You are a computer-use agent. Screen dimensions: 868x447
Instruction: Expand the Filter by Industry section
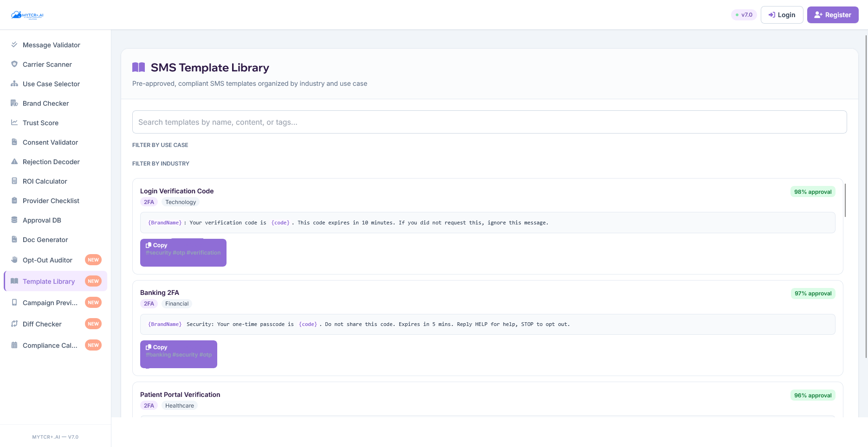161,163
